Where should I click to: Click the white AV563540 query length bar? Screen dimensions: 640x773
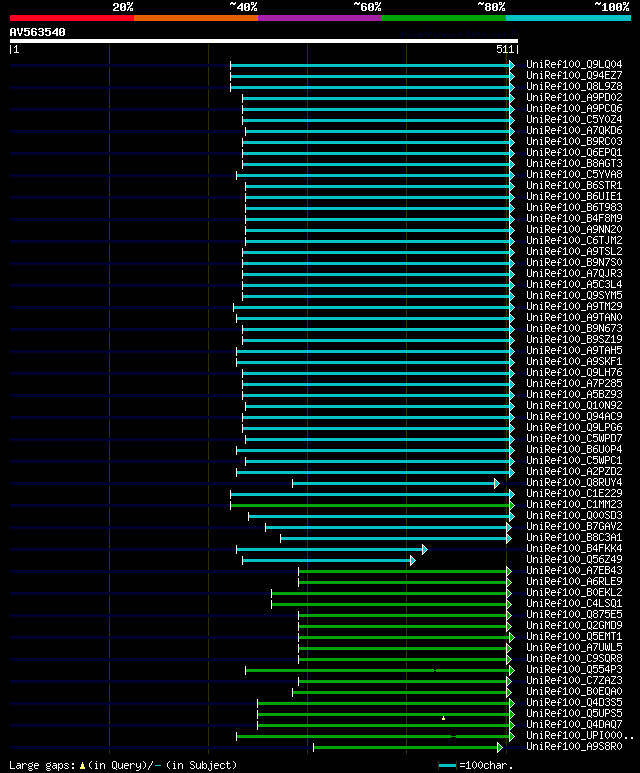tap(264, 41)
